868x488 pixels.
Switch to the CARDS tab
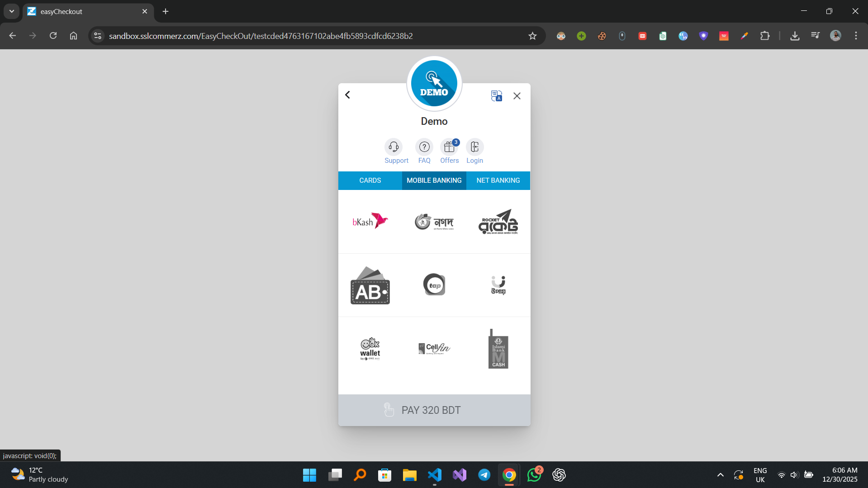click(x=370, y=180)
